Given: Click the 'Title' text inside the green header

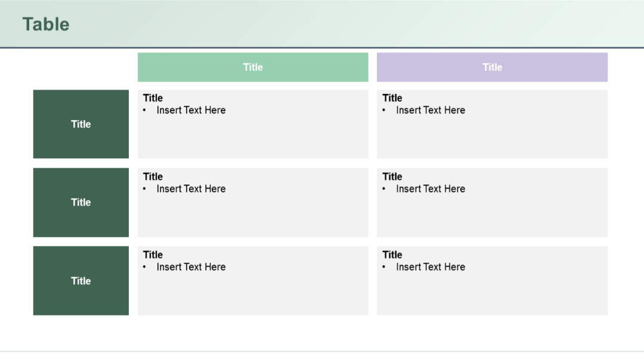Looking at the screenshot, I should 253,67.
